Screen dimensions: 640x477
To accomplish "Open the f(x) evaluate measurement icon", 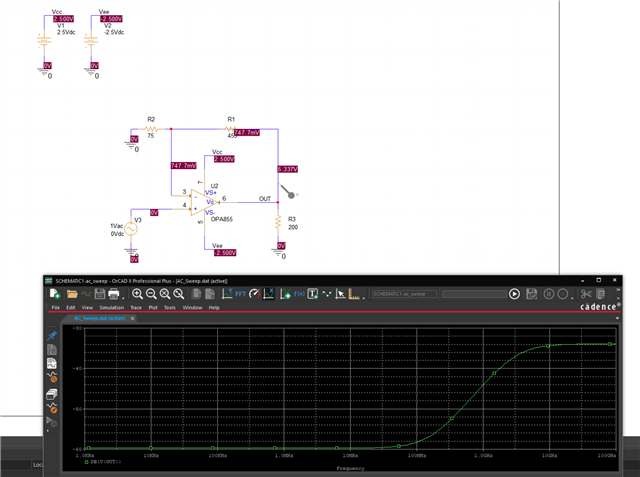I will [299, 294].
